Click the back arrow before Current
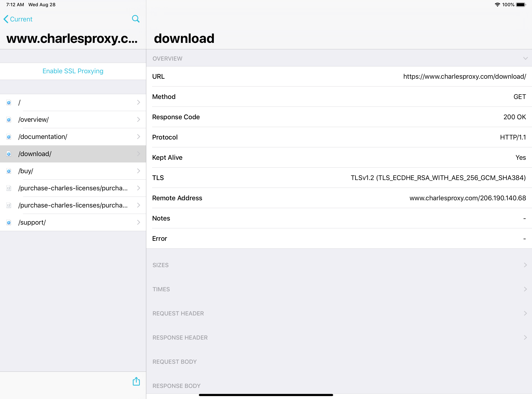 pyautogui.click(x=6, y=19)
